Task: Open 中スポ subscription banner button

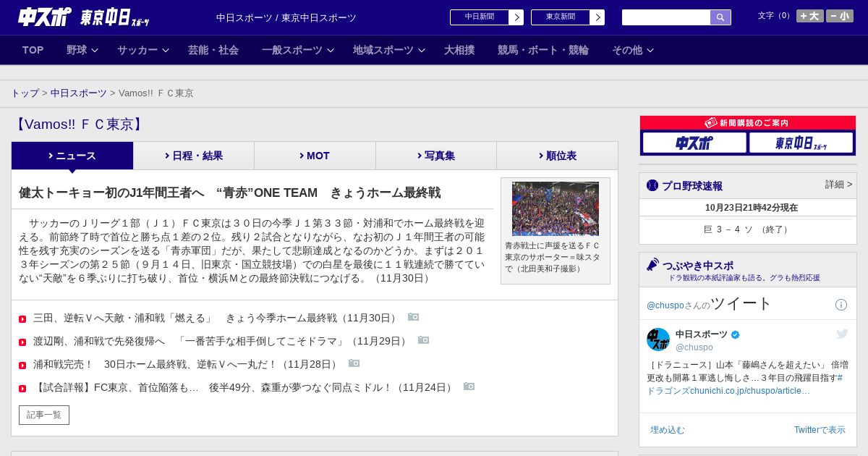Action: coord(694,143)
